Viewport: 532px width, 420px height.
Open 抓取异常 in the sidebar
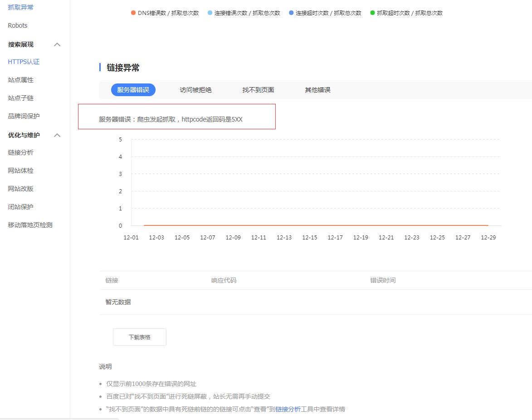pyautogui.click(x=20, y=7)
